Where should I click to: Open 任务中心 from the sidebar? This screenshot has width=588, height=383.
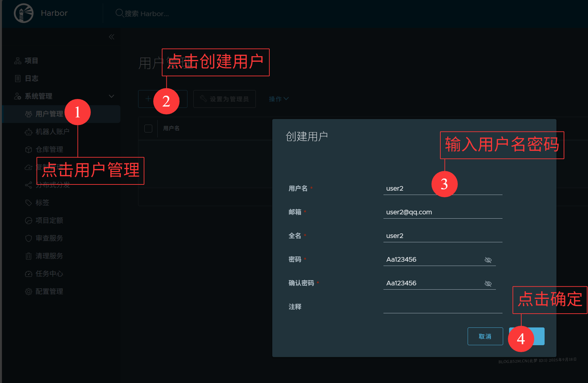[29, 274]
